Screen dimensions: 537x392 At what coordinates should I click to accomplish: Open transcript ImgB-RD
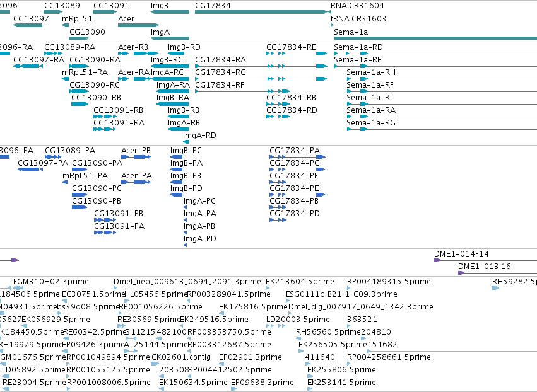pos(184,47)
